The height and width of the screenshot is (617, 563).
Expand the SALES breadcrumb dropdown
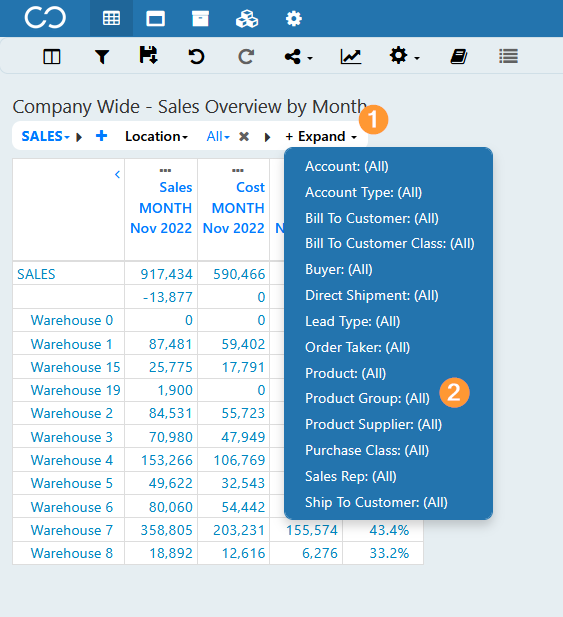click(x=45, y=137)
